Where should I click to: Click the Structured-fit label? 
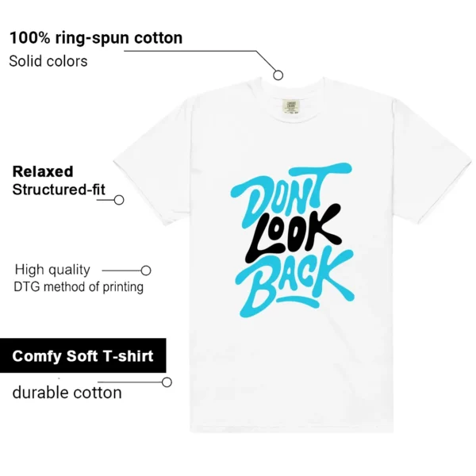tap(59, 190)
